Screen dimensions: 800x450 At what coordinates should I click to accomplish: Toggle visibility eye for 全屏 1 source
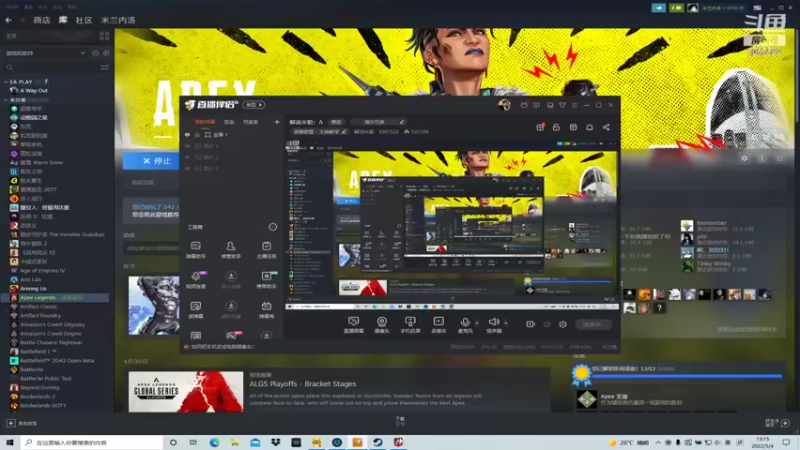point(187,135)
